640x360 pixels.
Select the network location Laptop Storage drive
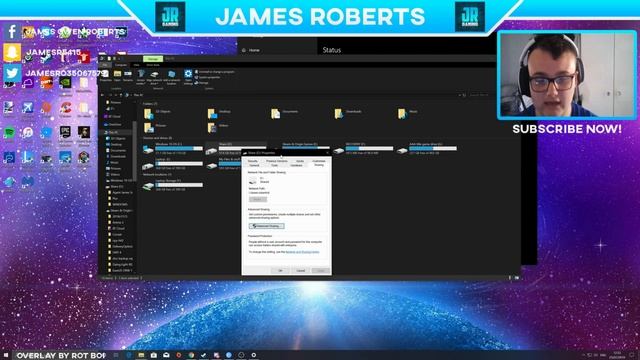[173, 185]
